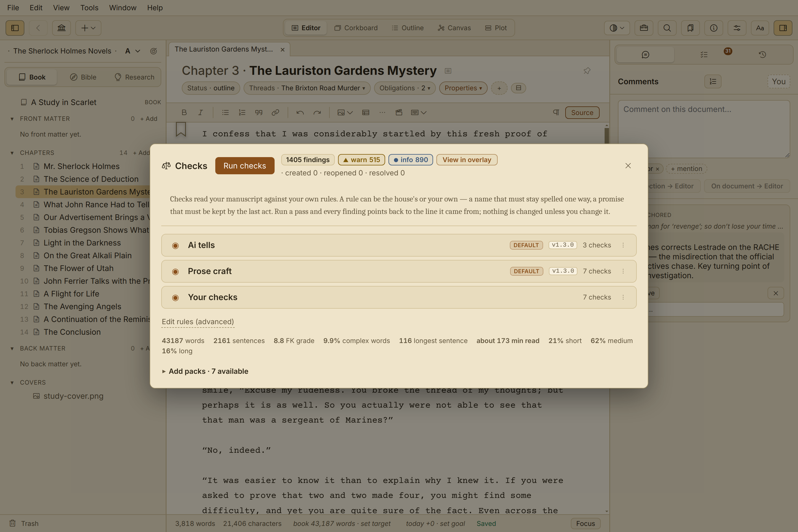Open the info circle icon
Screen dimensions: 798x532
[x=714, y=28]
